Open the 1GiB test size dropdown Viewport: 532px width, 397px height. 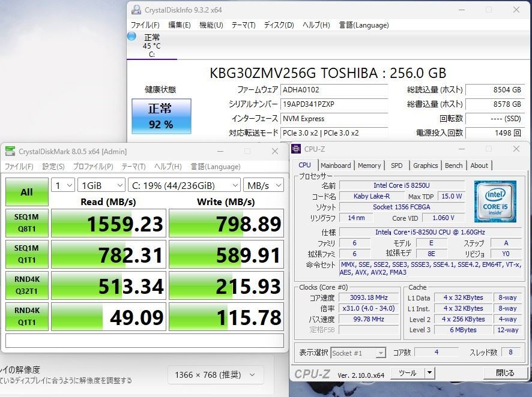click(x=101, y=185)
